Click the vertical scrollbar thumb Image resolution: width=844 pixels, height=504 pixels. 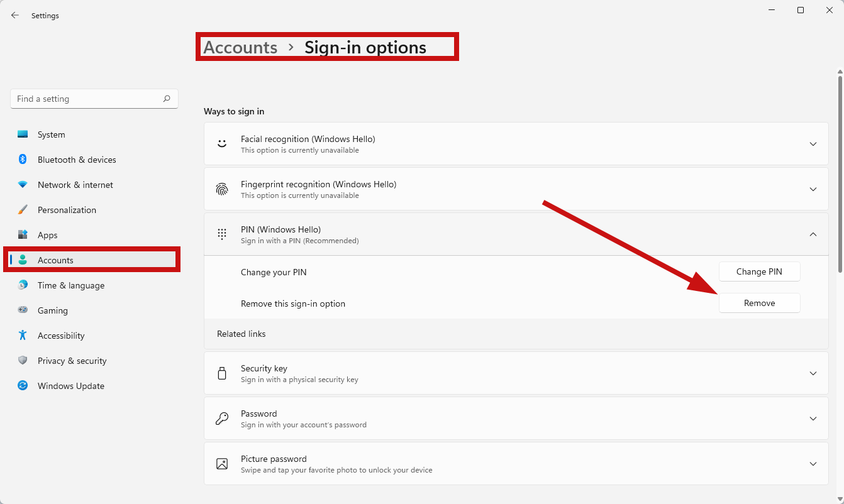pos(840,173)
